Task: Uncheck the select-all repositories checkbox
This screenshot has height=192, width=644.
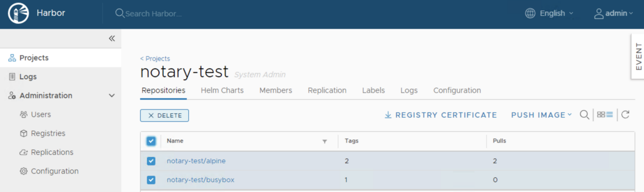Action: tap(151, 141)
